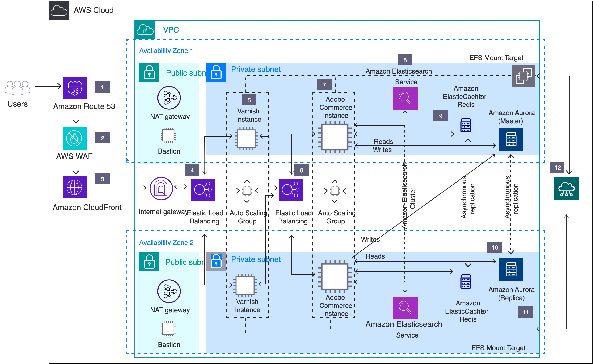This screenshot has width=593, height=364.
Task: Click the 'EFS Mount Target' label in Availability Zone 2
Action: (x=498, y=348)
